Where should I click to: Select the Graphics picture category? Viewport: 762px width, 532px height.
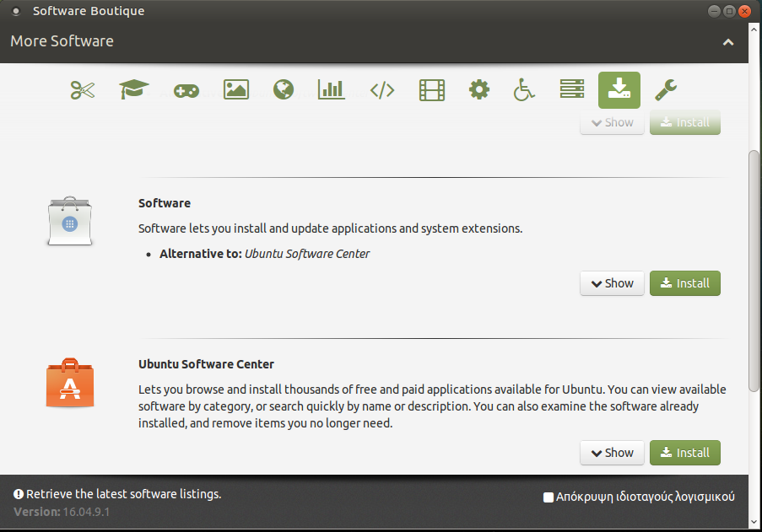(236, 89)
